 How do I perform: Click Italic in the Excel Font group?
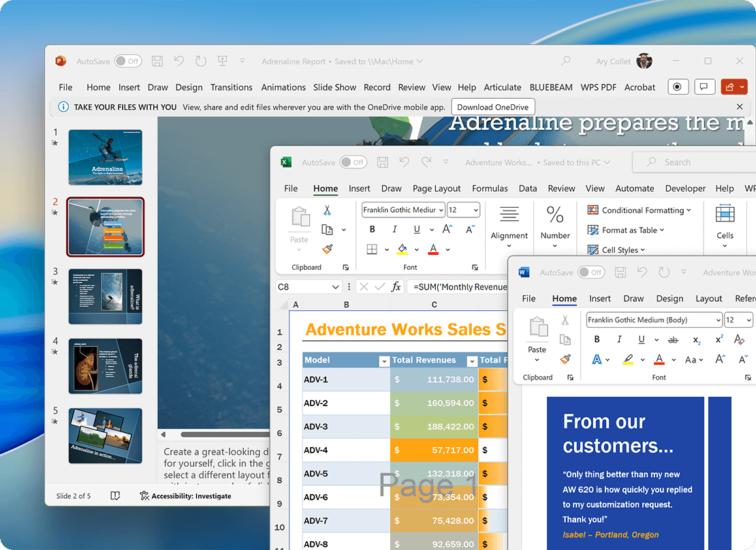tap(394, 230)
